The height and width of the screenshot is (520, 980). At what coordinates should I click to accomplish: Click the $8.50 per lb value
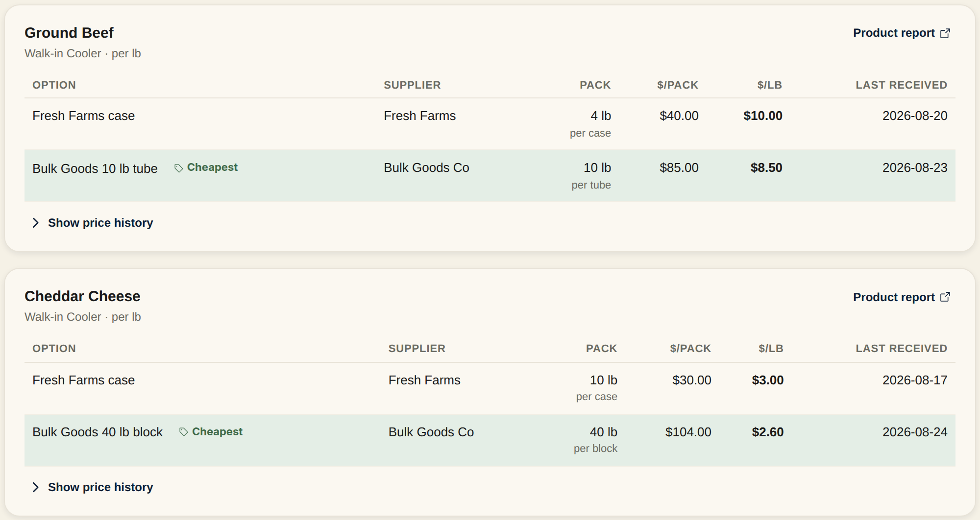766,168
